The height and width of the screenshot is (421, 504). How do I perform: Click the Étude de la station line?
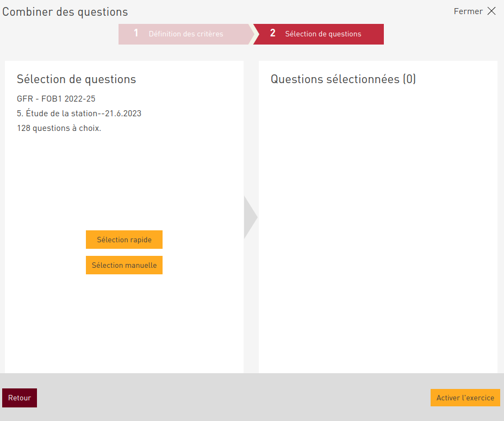[79, 114]
